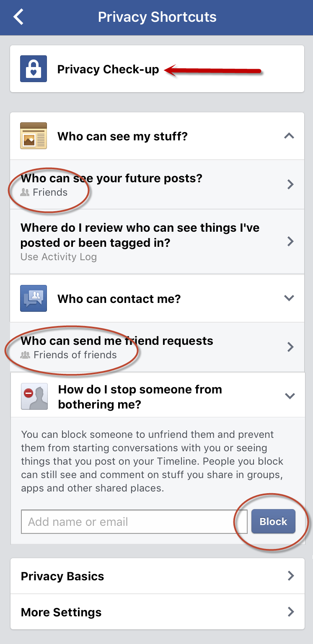Tap the 'Who can see my stuff' newspaper icon
This screenshot has height=644, width=313.
[x=34, y=136]
